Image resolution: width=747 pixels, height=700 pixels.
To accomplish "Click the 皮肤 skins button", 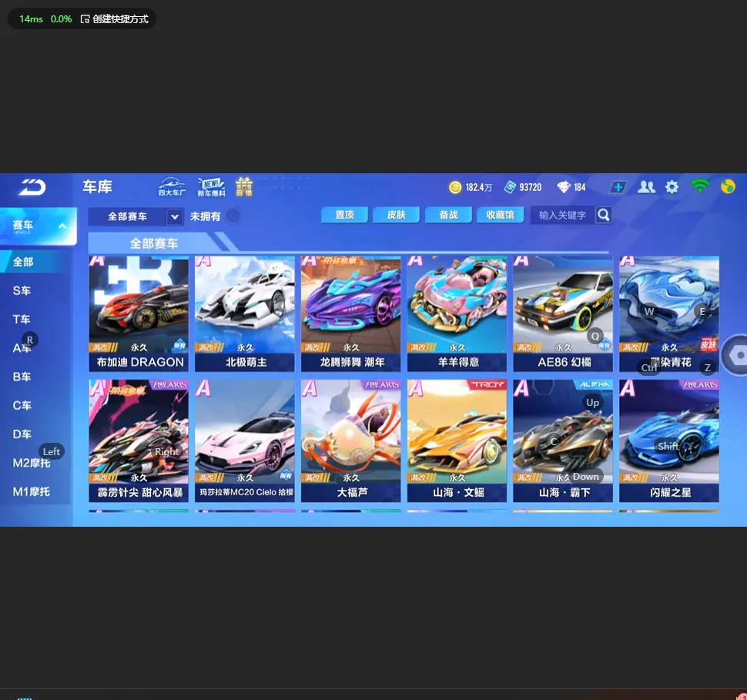I will [x=397, y=215].
